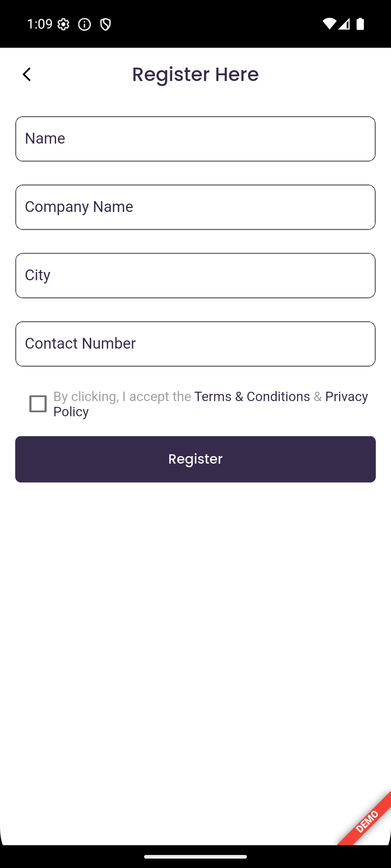The height and width of the screenshot is (868, 391).
Task: Select the Company Name text field
Action: (x=195, y=207)
